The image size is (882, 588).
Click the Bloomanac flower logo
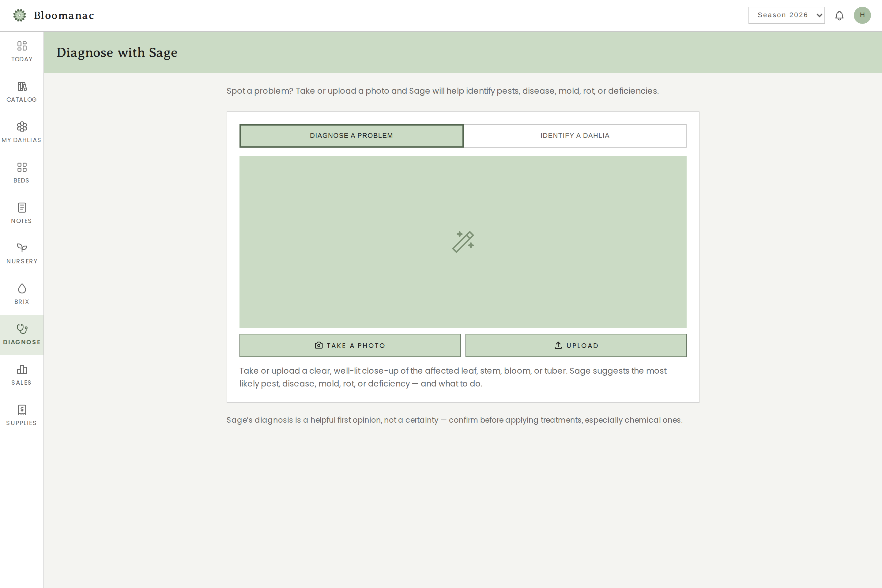pyautogui.click(x=20, y=15)
